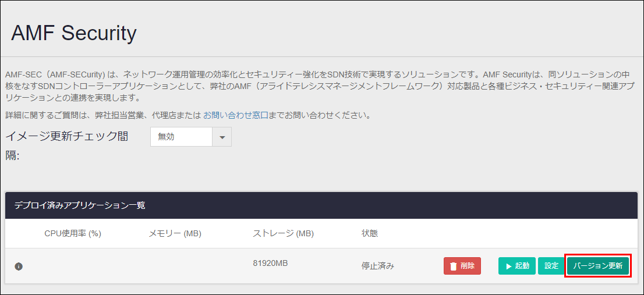Screen dimensions: 644x295
Task: Click the red 削除 button
Action: pos(462,266)
